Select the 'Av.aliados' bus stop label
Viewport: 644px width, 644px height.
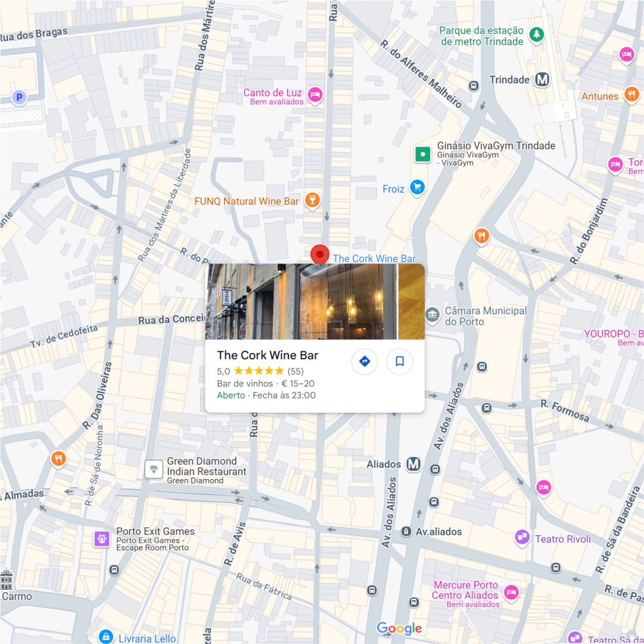[x=438, y=532]
